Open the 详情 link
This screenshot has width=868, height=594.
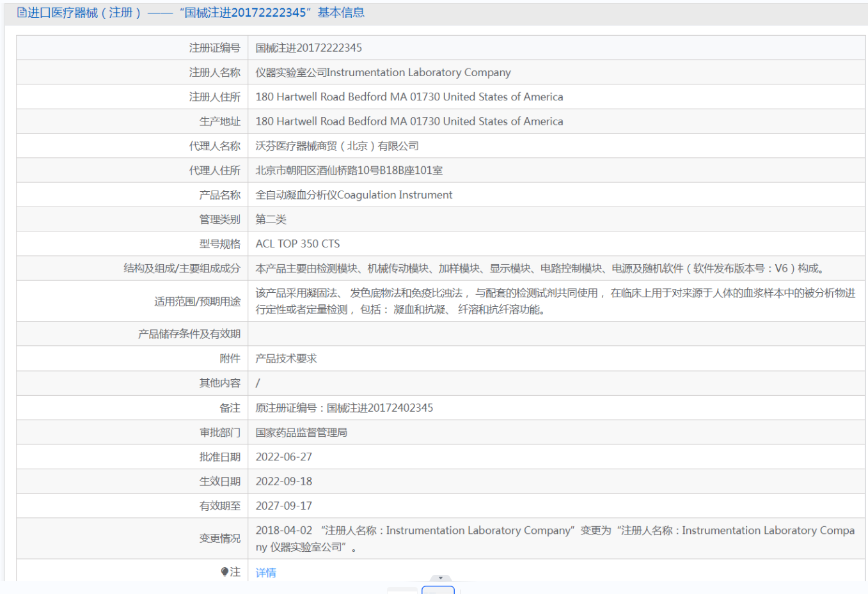265,573
